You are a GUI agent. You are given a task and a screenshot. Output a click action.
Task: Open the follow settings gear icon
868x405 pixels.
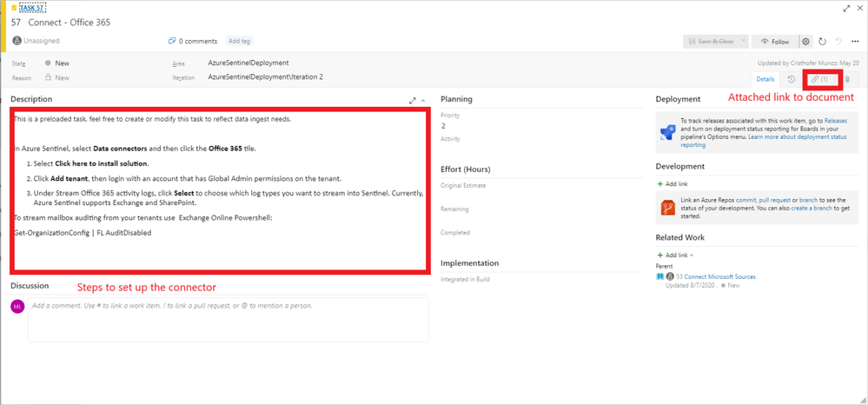click(806, 42)
